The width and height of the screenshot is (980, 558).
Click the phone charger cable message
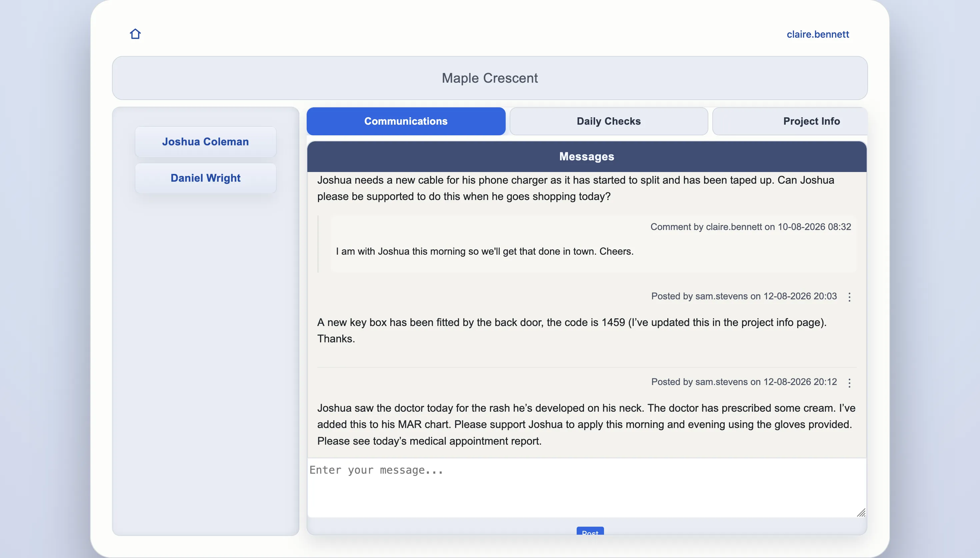(x=575, y=188)
